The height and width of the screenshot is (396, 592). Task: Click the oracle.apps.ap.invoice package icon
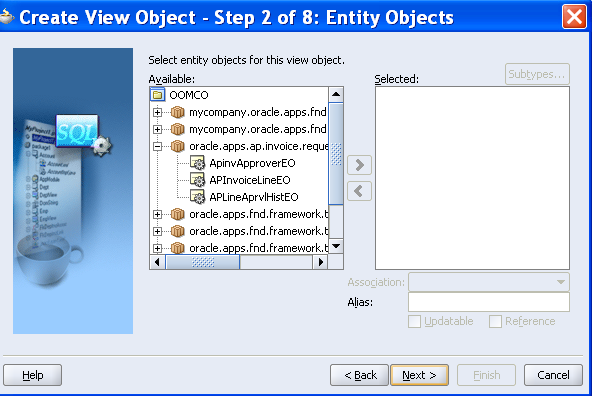177,146
